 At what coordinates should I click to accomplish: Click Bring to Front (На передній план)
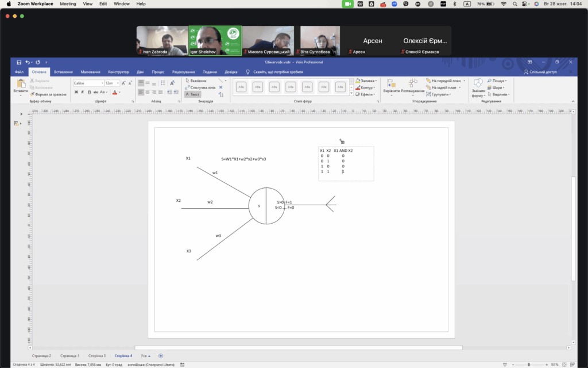[x=446, y=81]
